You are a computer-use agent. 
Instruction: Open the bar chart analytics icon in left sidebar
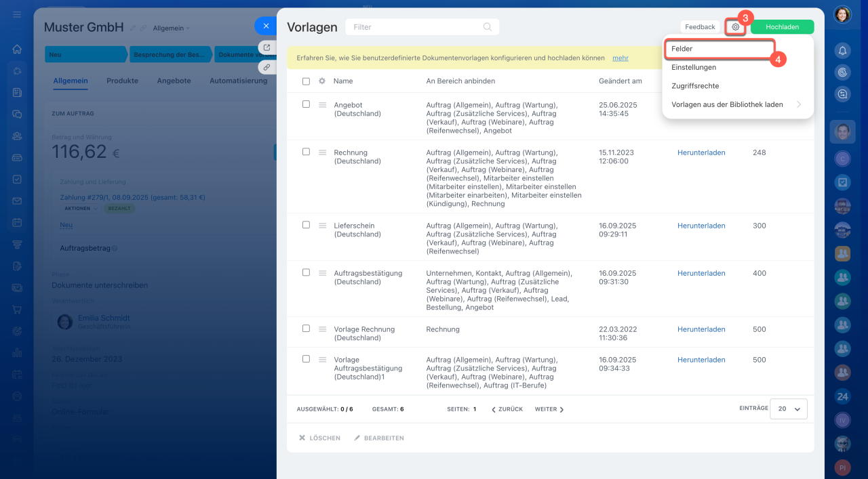click(17, 352)
